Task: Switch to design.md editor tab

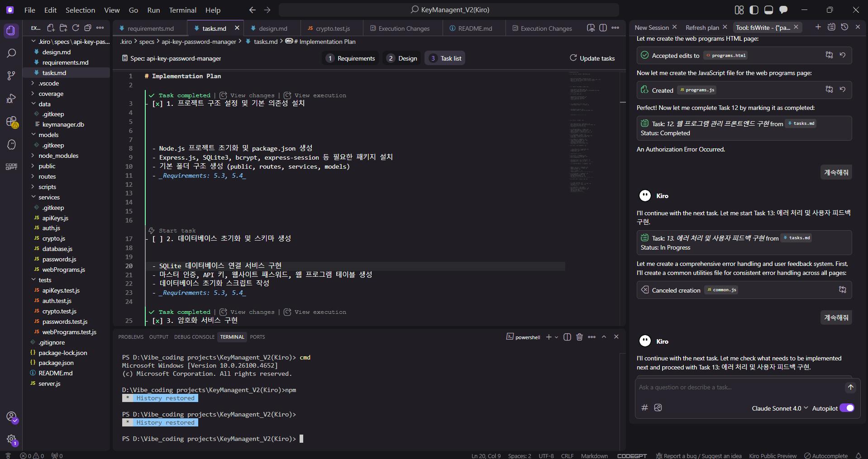Action: pos(273,28)
